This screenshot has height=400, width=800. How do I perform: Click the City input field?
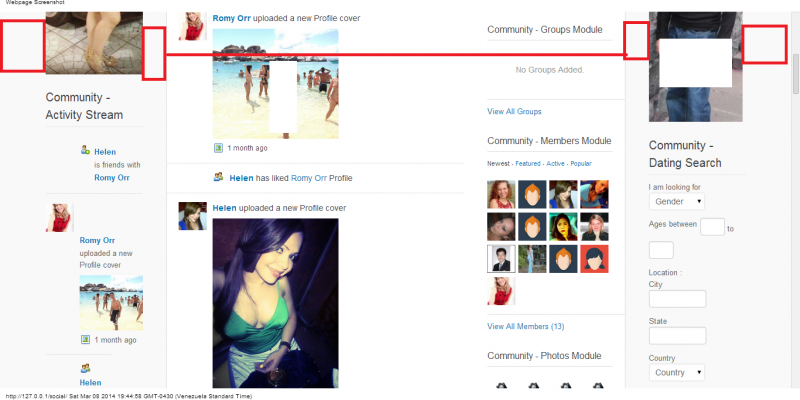coord(677,299)
